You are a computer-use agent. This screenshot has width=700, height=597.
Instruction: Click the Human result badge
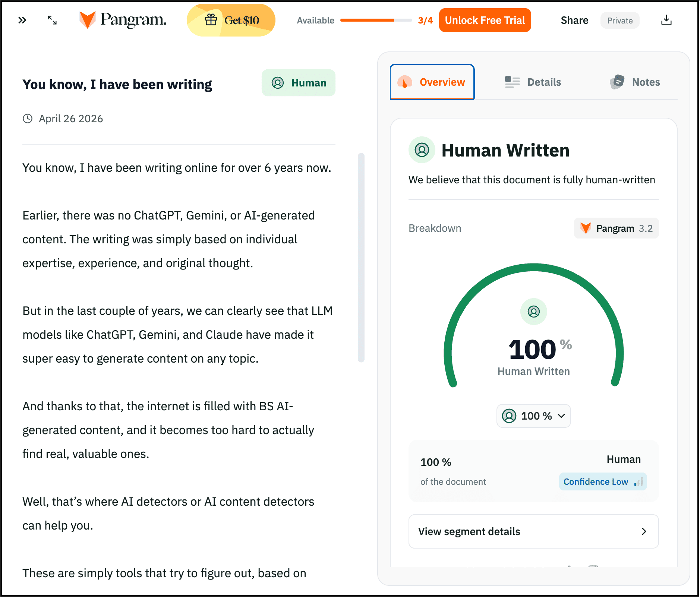299,83
